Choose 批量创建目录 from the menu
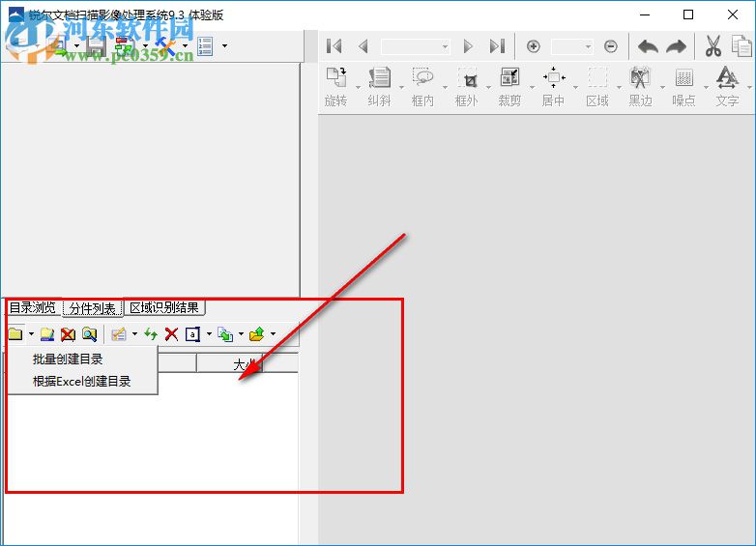 pos(68,359)
